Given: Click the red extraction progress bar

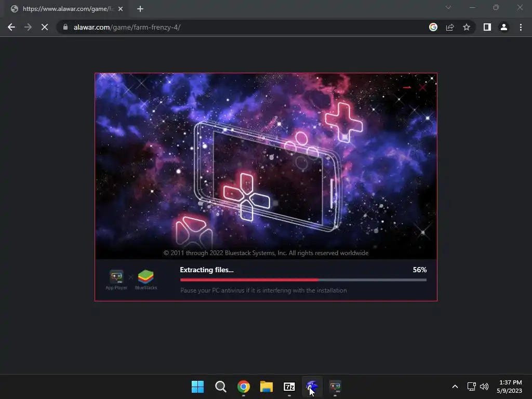Looking at the screenshot, I should [x=303, y=280].
